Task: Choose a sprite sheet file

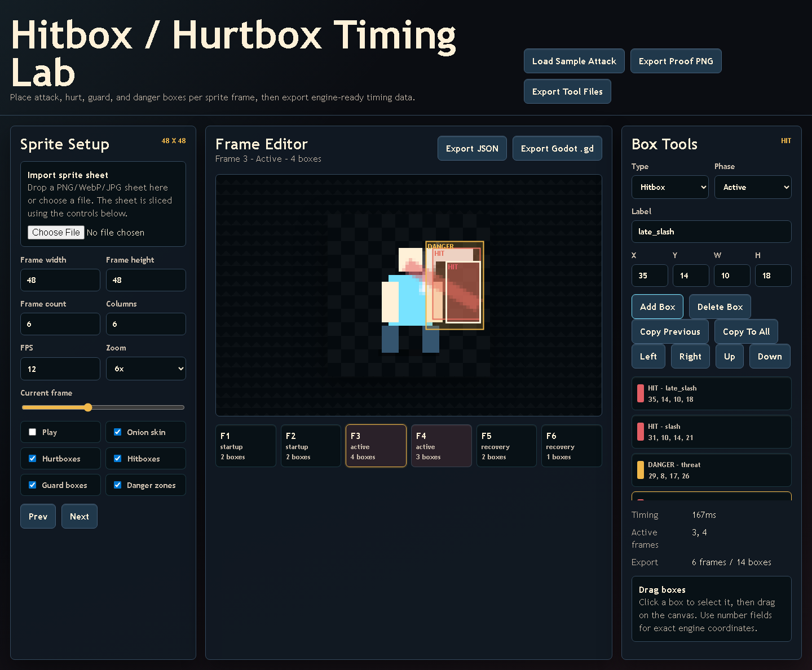Action: pos(56,232)
